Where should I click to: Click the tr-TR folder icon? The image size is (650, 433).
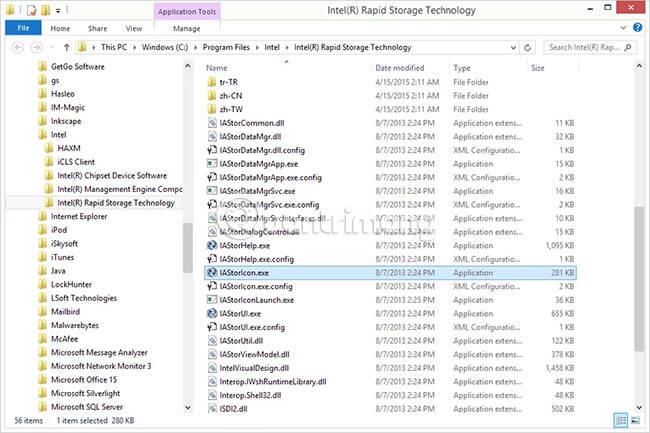pyautogui.click(x=212, y=82)
